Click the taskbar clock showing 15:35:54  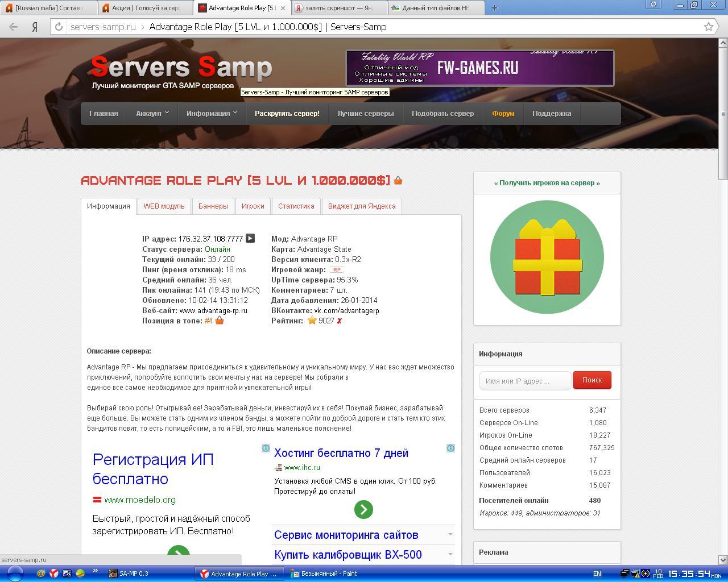coord(689,574)
